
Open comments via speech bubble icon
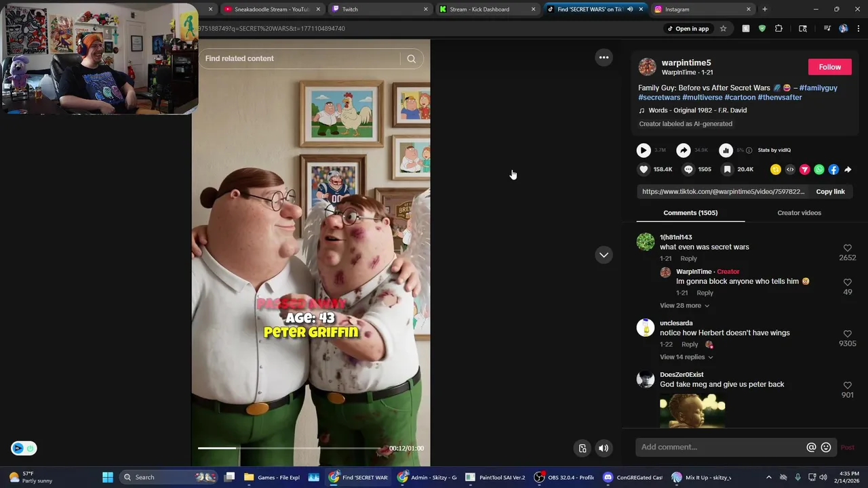pyautogui.click(x=688, y=169)
